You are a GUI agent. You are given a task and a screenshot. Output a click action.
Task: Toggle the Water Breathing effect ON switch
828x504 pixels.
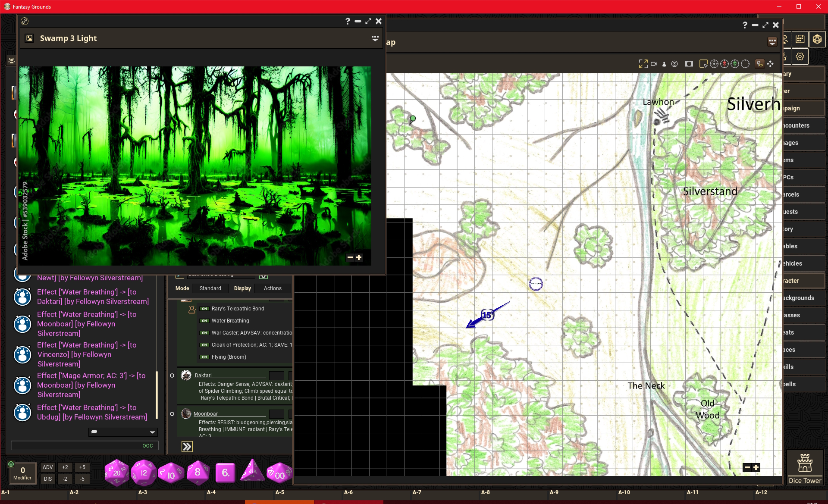pos(204,321)
